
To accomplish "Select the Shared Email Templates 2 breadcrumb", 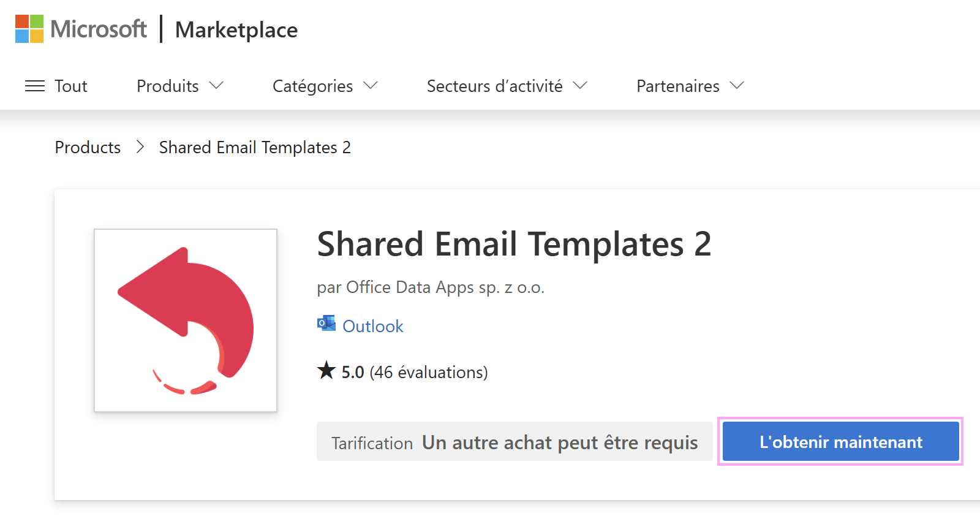I will (255, 147).
